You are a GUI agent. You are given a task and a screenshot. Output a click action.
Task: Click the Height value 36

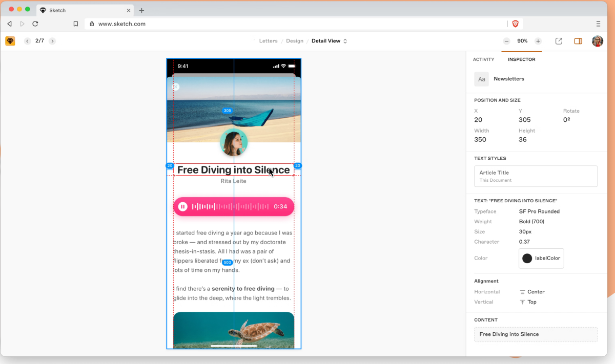(523, 140)
